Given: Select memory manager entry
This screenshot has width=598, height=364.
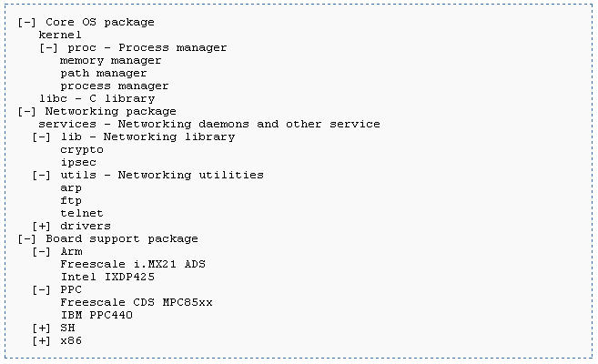Looking at the screenshot, I should (111, 61).
